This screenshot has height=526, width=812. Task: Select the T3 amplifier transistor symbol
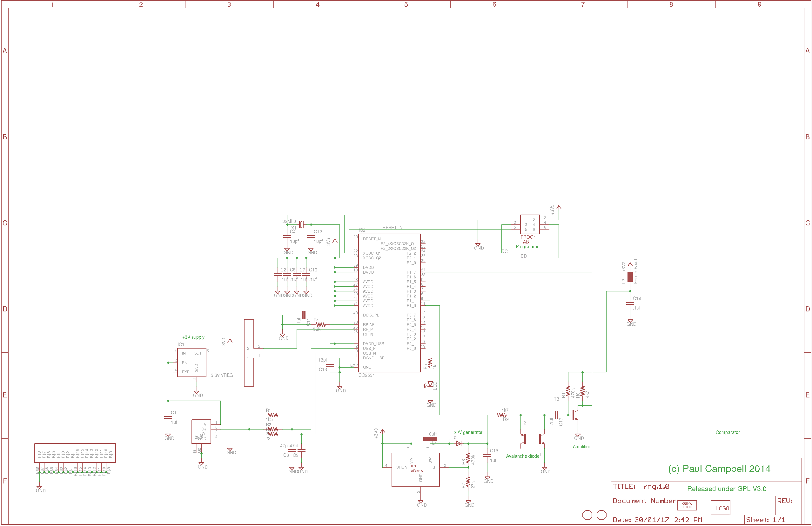coord(574,415)
